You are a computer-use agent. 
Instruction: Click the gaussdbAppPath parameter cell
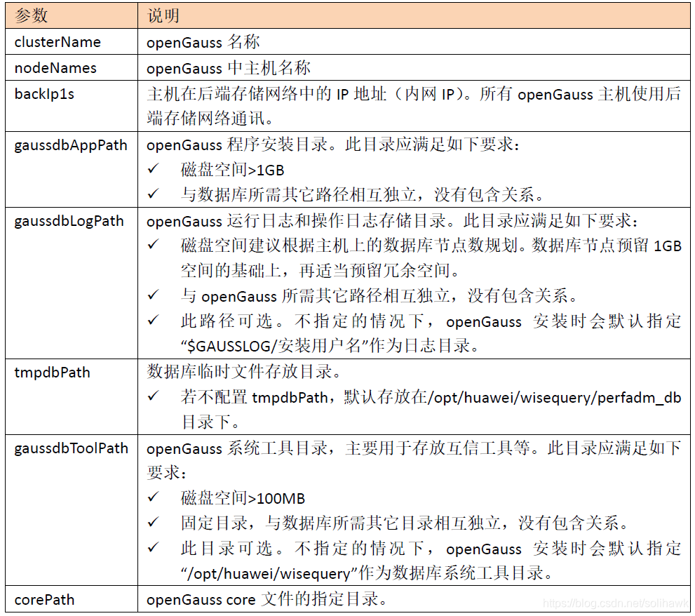tap(72, 169)
